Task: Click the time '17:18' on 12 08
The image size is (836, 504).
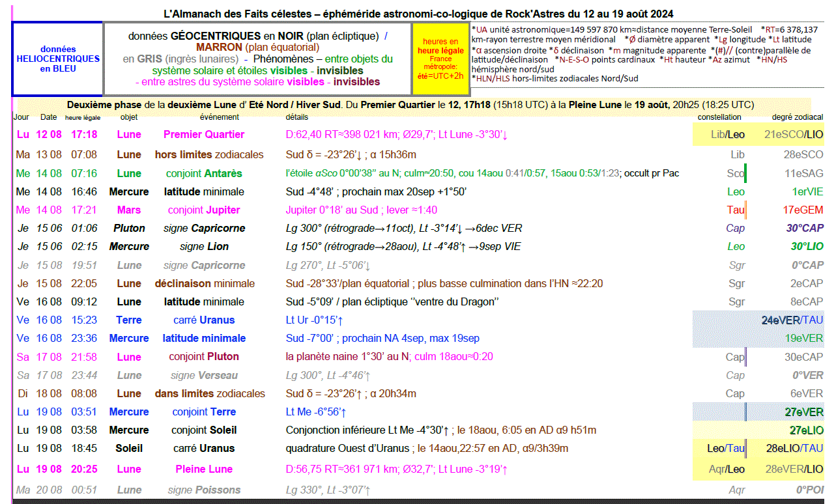Action: point(84,134)
